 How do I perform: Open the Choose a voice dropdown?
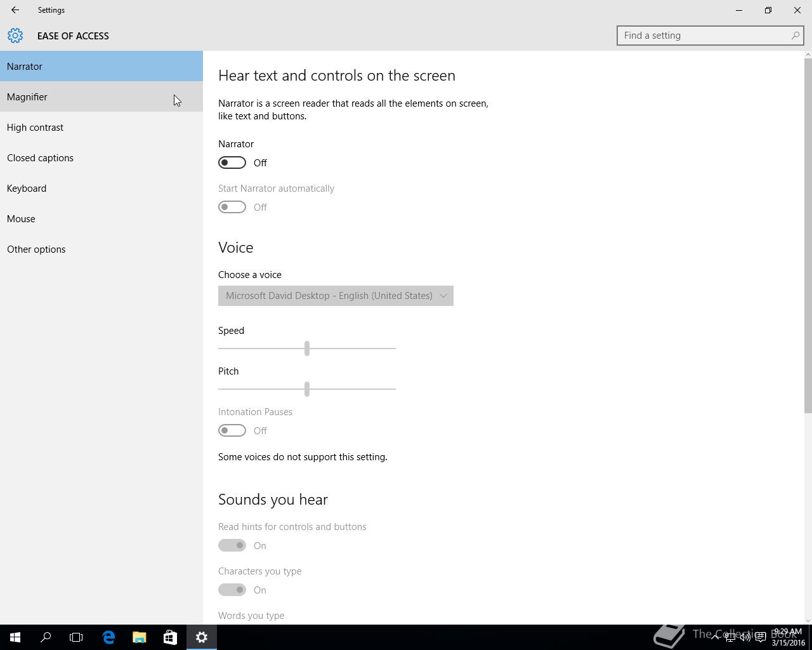[x=336, y=296]
